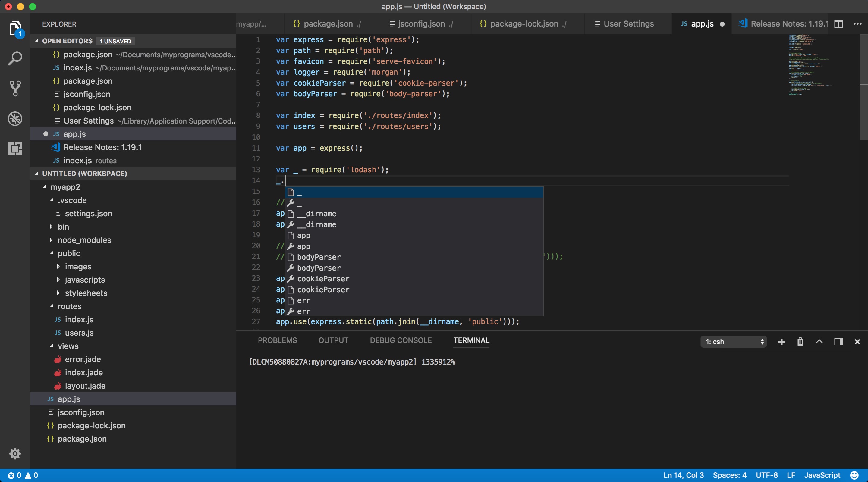
Task: Open the 1: csh terminal dropdown
Action: (x=734, y=342)
